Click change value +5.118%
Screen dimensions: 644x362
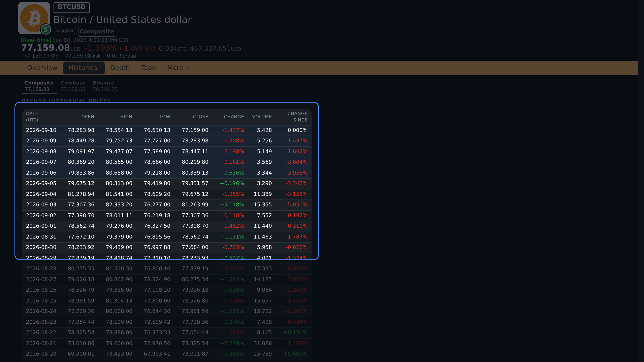coord(232,205)
